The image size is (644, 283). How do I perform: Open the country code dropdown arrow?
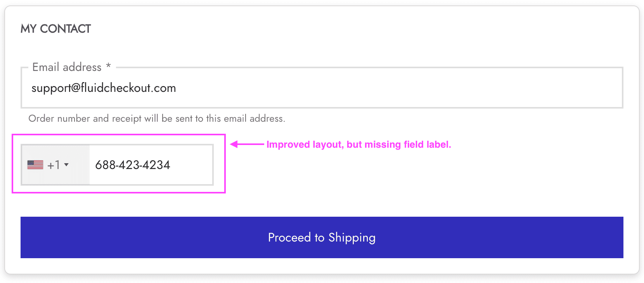66,165
